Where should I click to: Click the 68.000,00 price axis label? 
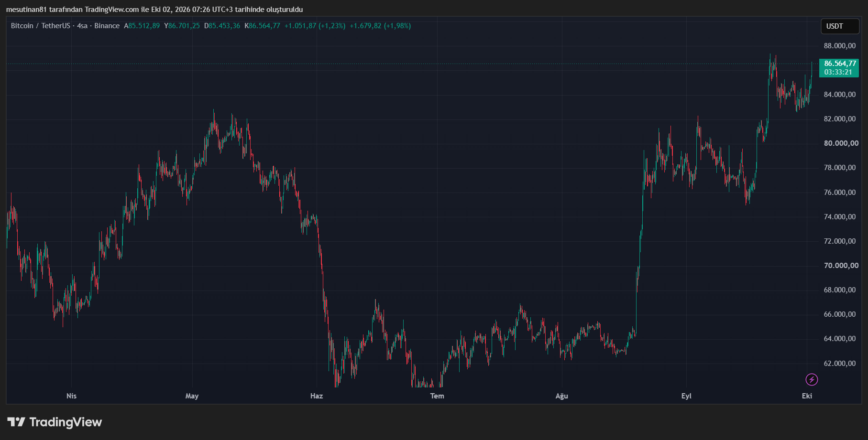click(x=840, y=290)
